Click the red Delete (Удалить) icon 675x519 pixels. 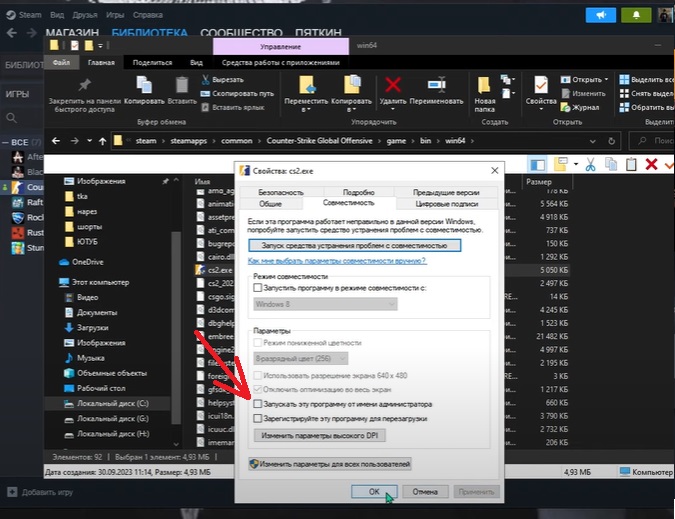pyautogui.click(x=393, y=85)
